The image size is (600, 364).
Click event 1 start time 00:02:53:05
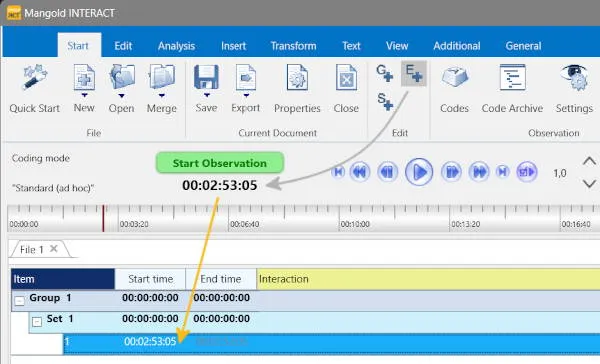(150, 341)
